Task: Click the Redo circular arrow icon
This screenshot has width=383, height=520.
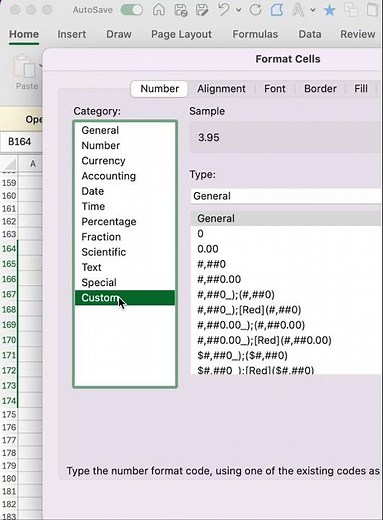Action: (x=255, y=10)
